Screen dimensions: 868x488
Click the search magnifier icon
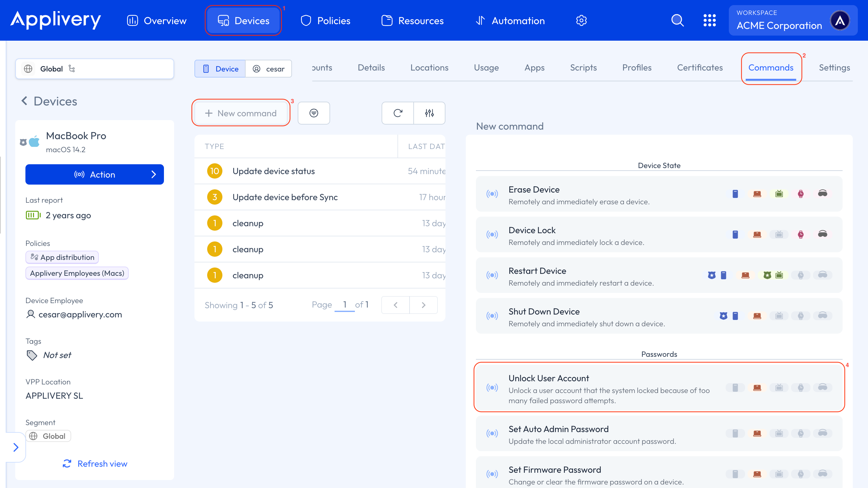pos(677,21)
